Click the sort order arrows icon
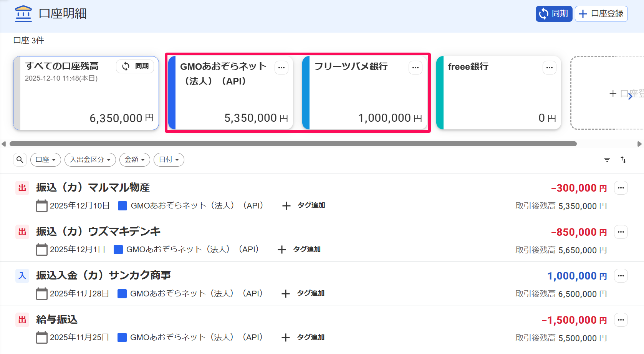This screenshot has width=644, height=354. (x=623, y=160)
